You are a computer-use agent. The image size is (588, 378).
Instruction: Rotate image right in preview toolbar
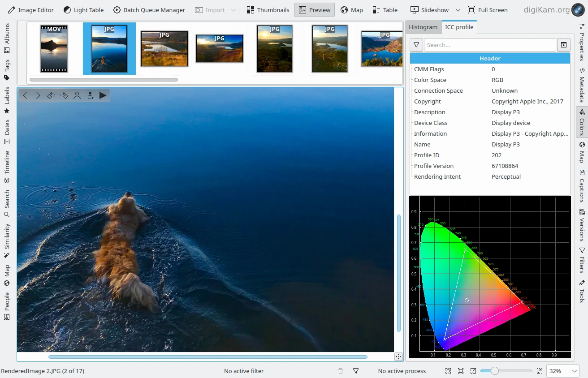tap(64, 95)
